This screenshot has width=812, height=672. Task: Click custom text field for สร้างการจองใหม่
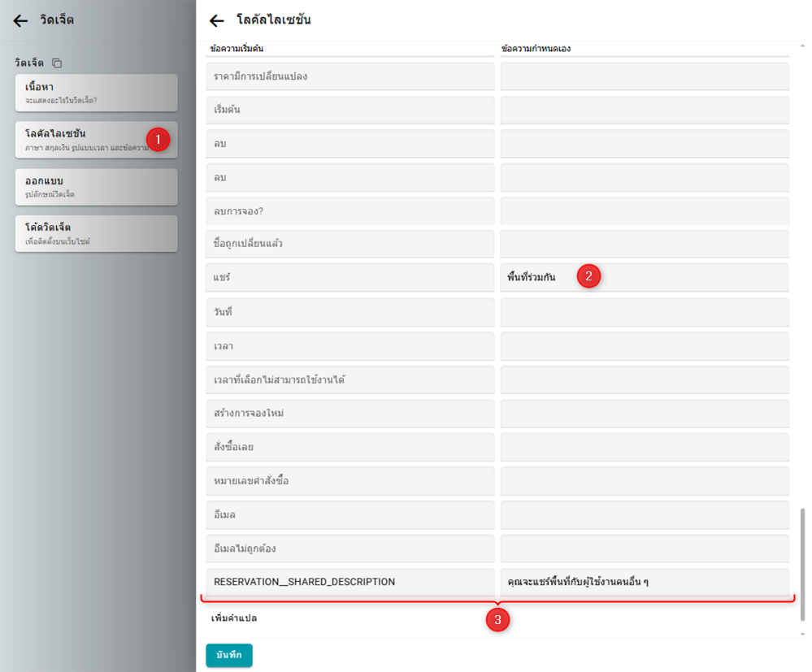point(644,413)
